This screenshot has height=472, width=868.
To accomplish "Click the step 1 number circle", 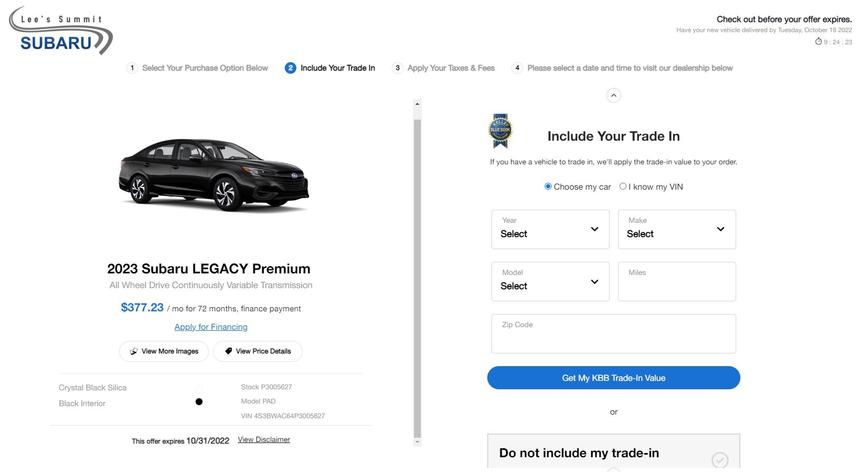I will click(x=132, y=68).
